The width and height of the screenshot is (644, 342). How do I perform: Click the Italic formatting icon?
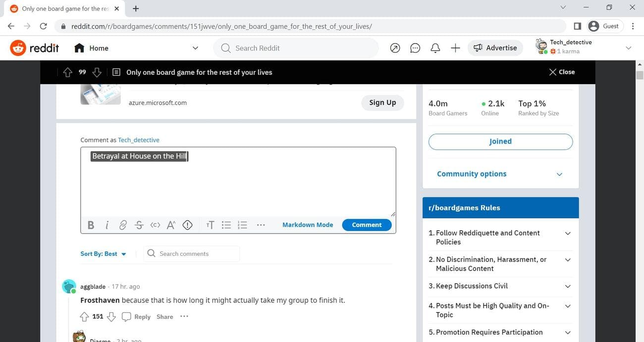(x=107, y=225)
